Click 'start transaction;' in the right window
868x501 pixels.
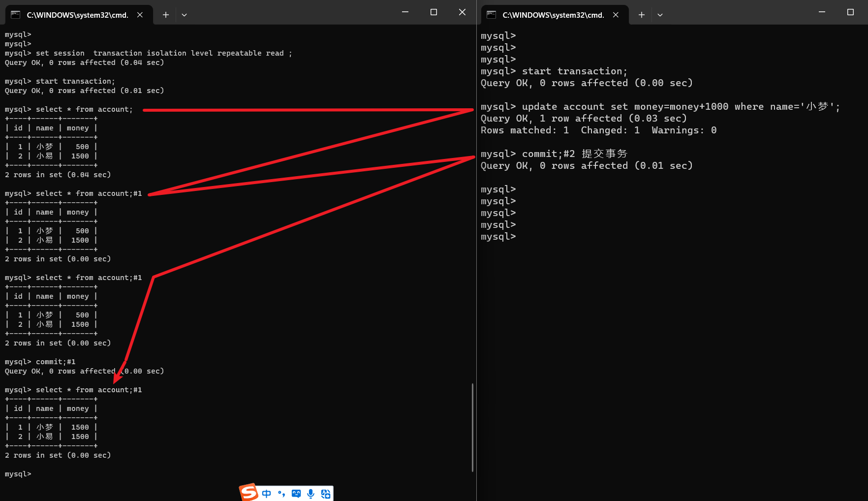pyautogui.click(x=575, y=71)
